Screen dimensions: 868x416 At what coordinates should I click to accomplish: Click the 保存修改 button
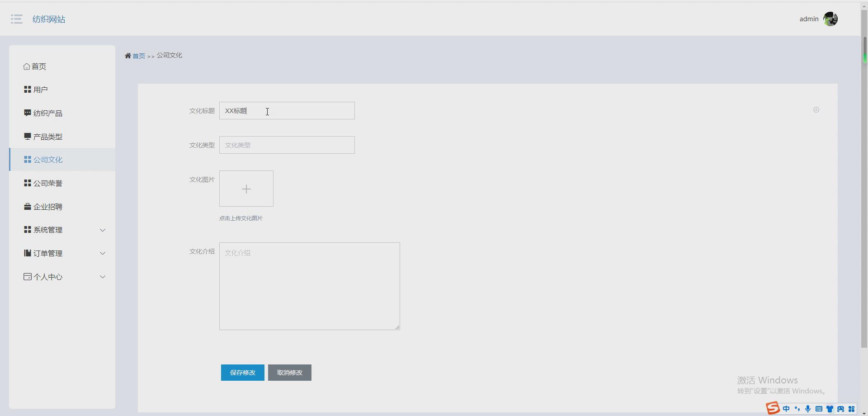[x=243, y=373]
